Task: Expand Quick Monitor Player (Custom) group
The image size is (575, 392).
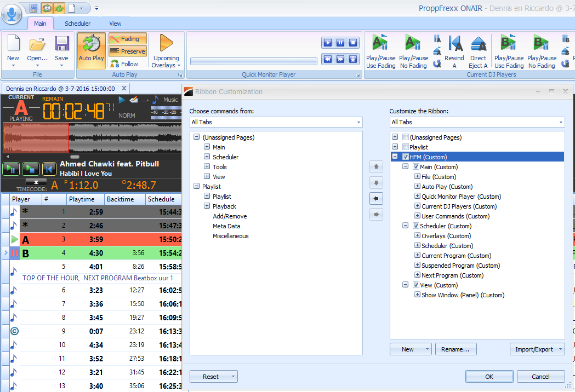Action: point(418,197)
